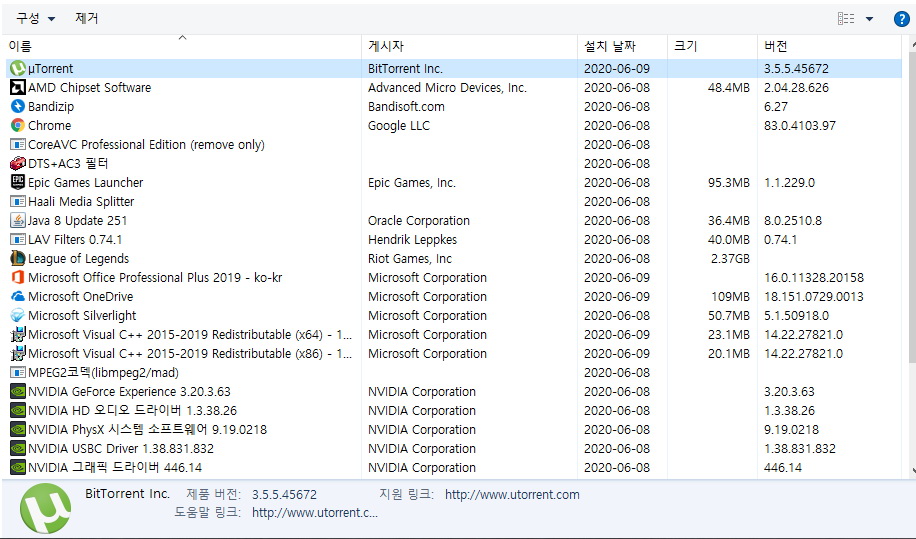
Task: Click the NVIDIA USBC Driver icon
Action: (x=18, y=448)
